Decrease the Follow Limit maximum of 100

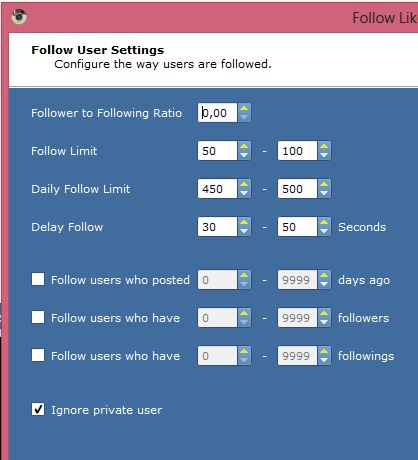pos(324,155)
